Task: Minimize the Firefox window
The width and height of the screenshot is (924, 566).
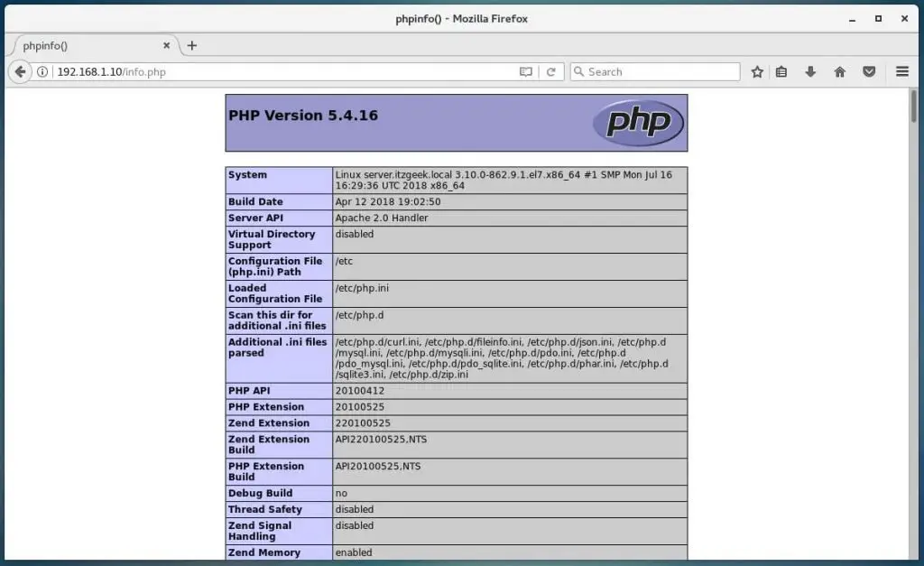Action: pyautogui.click(x=852, y=19)
